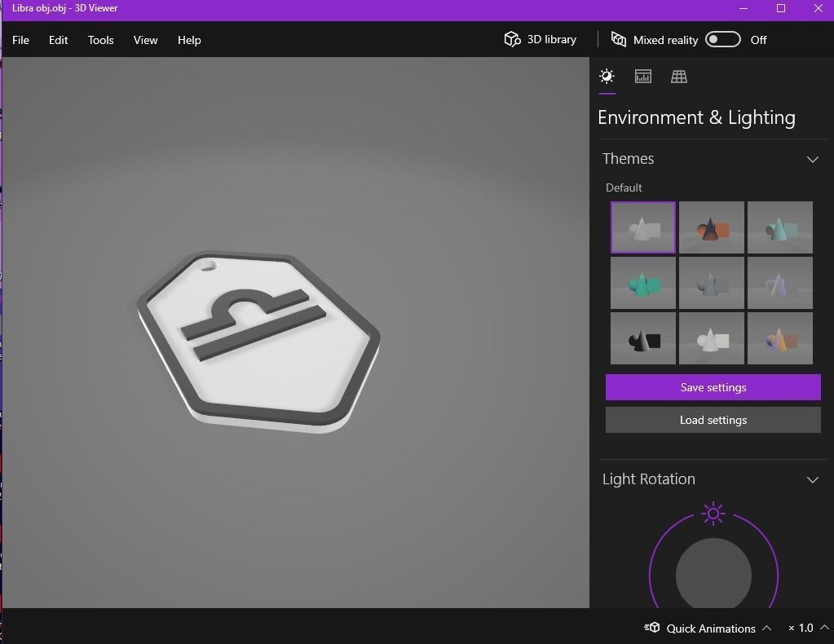Select the orange and dark theme thumbnail
Viewport: 834px width, 644px height.
pyautogui.click(x=712, y=227)
